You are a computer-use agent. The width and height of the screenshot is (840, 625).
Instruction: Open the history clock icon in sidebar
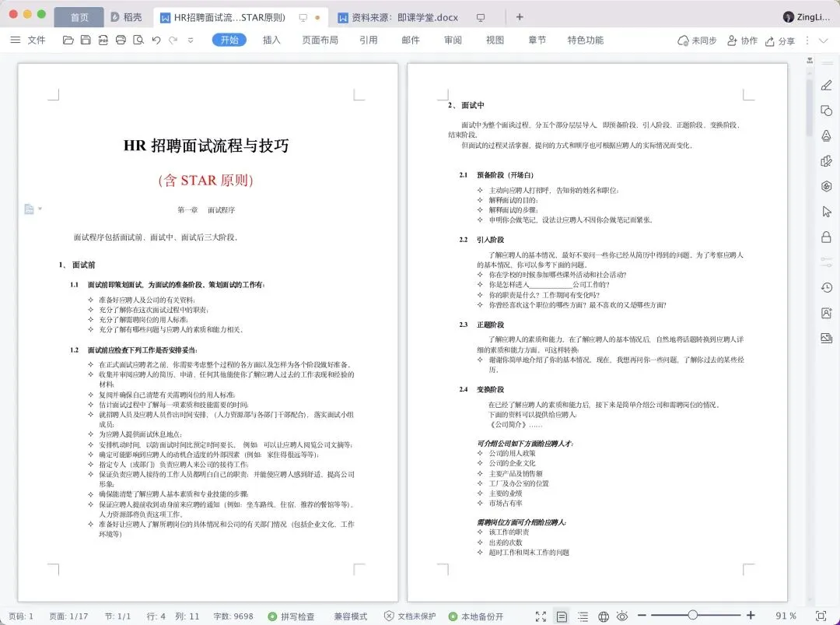[827, 288]
